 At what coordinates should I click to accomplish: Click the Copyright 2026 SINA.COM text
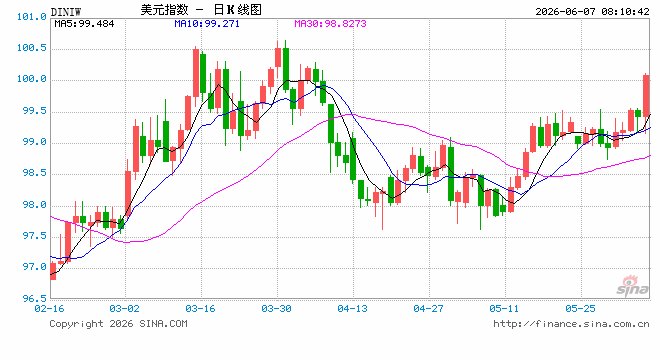[x=118, y=324]
